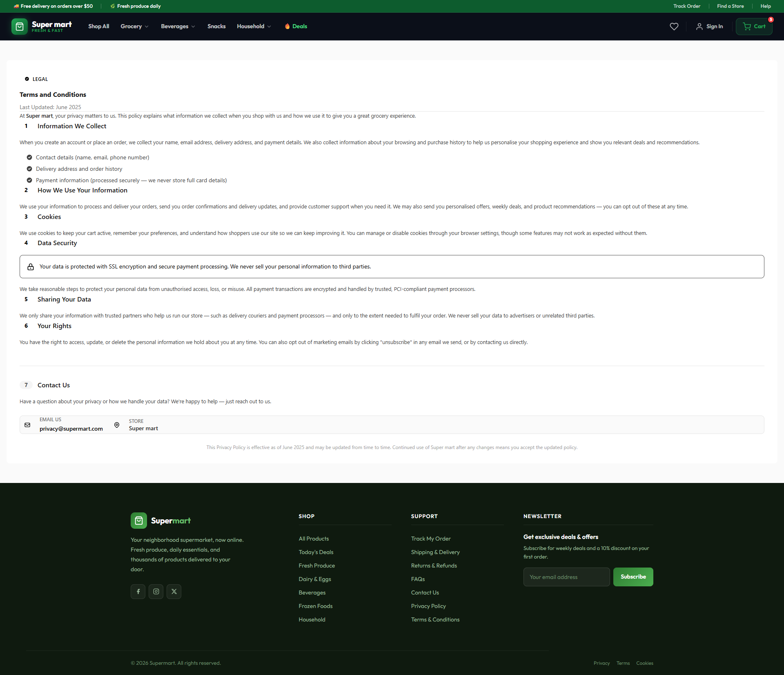
Task: Open Shop All in navigation
Action: [99, 27]
